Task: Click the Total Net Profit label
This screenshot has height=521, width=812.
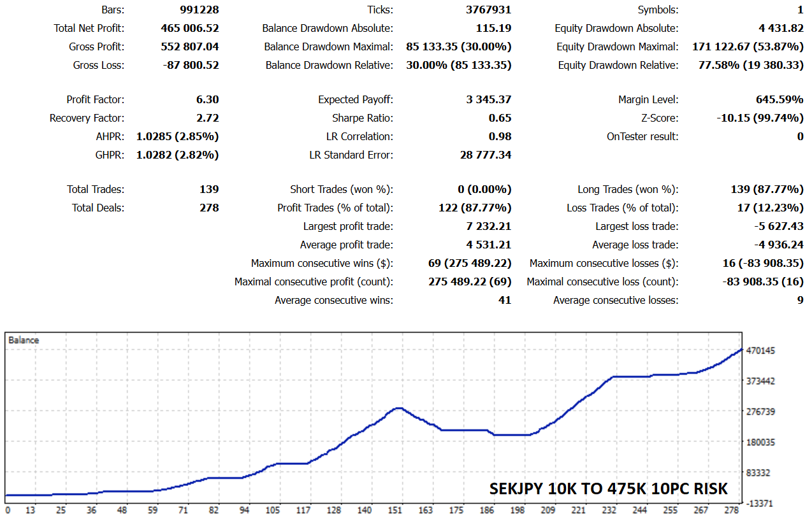Action: coord(89,29)
